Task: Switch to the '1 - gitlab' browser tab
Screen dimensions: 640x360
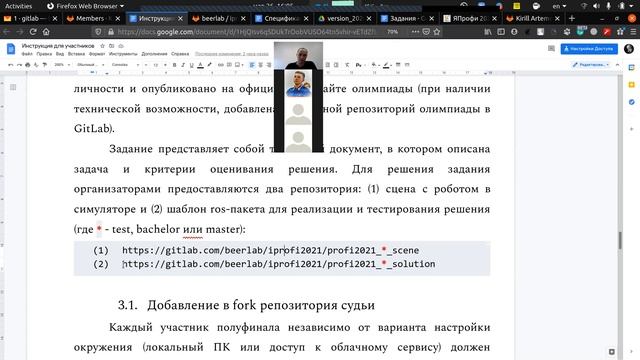Action: (x=31, y=18)
